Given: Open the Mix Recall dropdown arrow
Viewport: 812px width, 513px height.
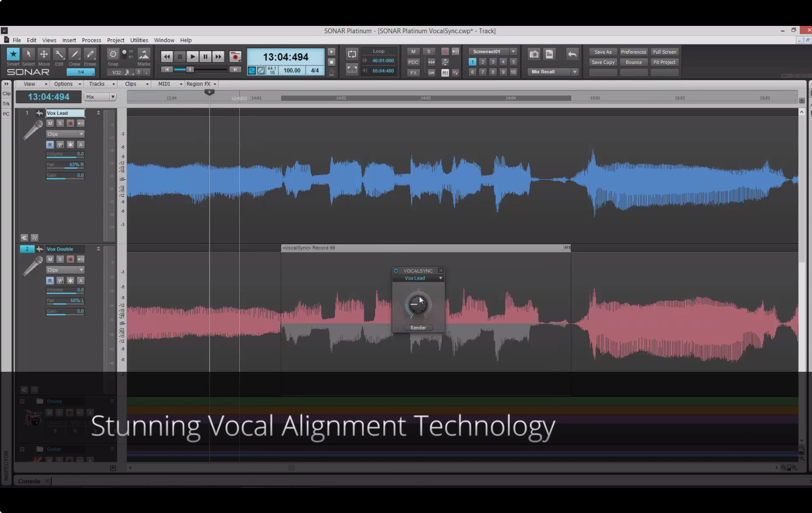Looking at the screenshot, I should coord(575,72).
